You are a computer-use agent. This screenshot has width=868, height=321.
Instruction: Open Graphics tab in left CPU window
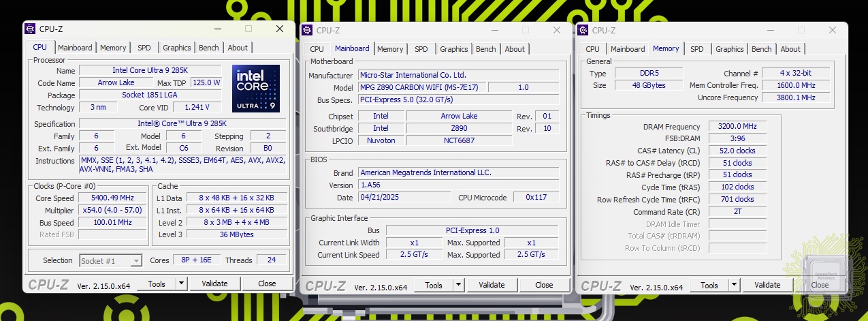(x=177, y=48)
